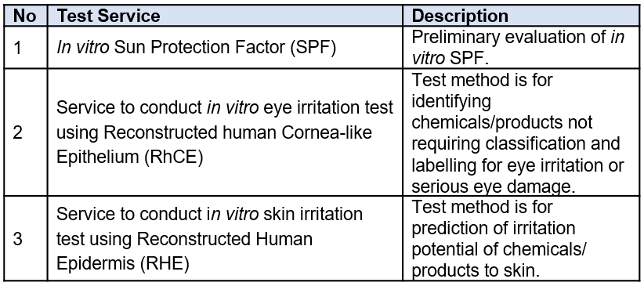Screen dimensions: 644x286
Task: Click the text 'Epidermis (RHE)'
Action: click(123, 265)
